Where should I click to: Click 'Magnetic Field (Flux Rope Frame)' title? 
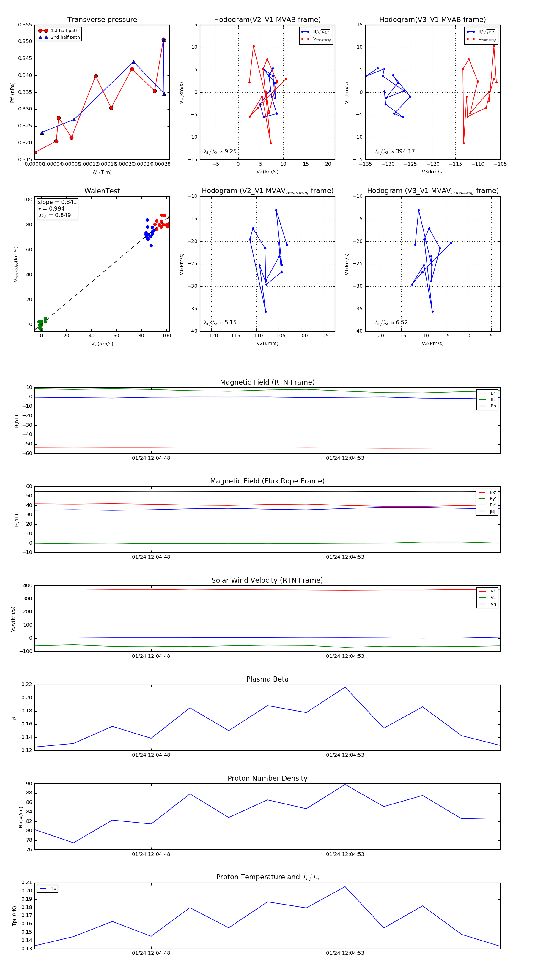click(267, 481)
